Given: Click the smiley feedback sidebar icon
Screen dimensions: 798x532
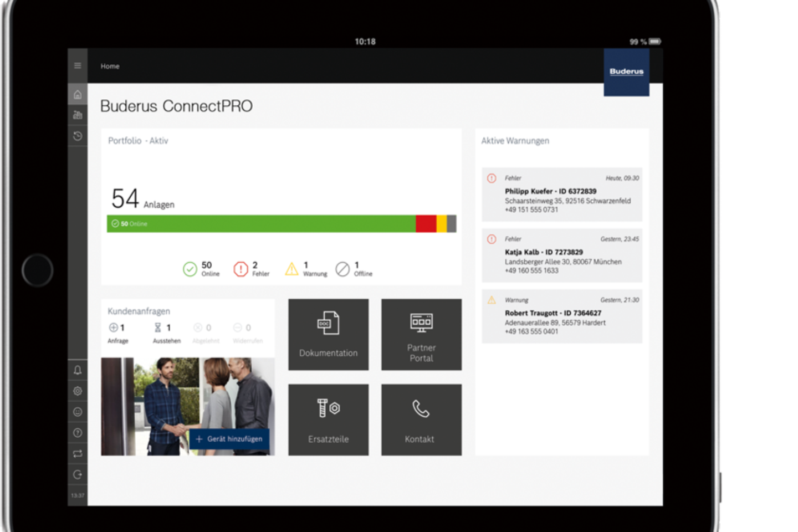Looking at the screenshot, I should tap(78, 412).
